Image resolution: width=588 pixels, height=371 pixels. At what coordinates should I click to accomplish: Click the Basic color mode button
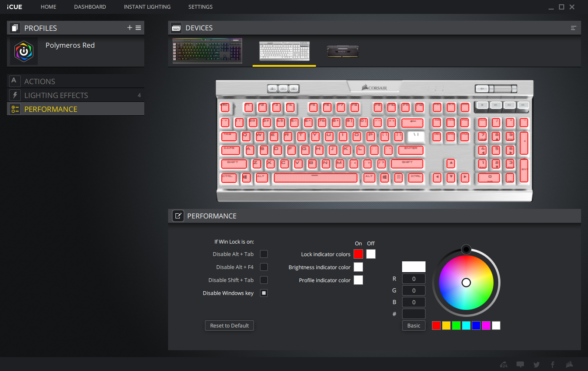[413, 325]
